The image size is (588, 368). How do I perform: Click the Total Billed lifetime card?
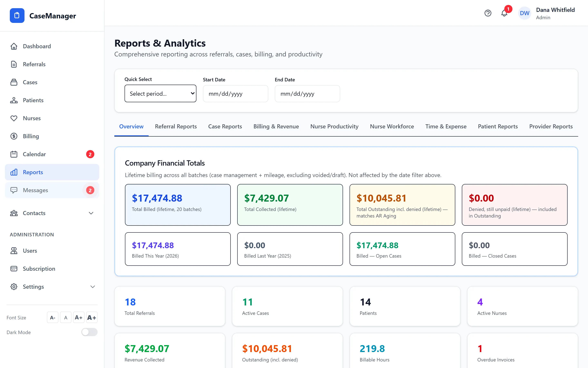tap(178, 205)
